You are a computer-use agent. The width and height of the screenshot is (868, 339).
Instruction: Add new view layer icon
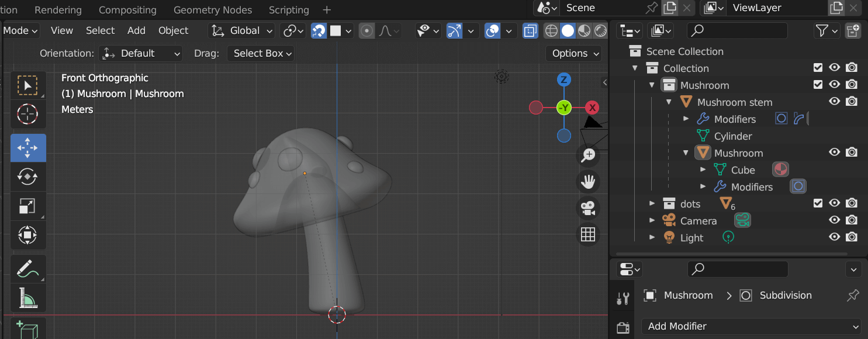(x=836, y=8)
